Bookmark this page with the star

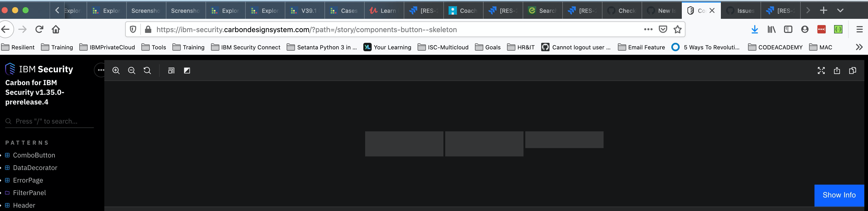pos(678,29)
